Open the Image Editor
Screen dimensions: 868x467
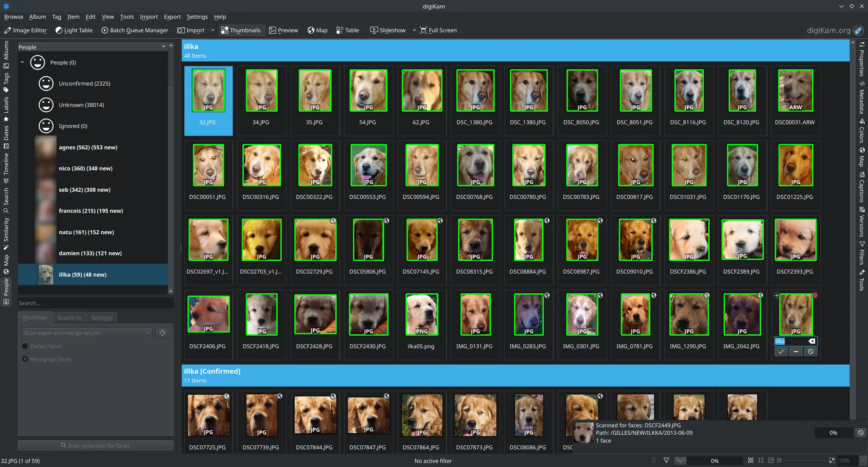pos(25,30)
